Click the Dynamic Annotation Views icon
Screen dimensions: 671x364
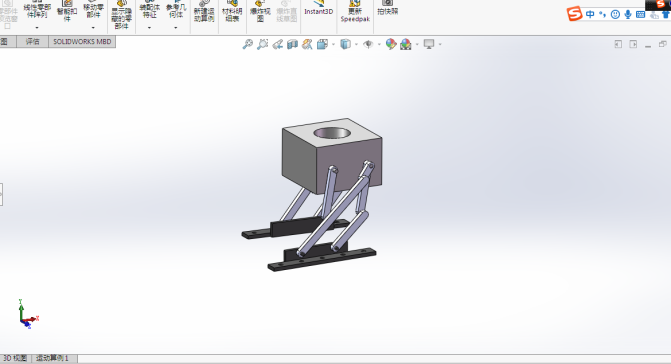pyautogui.click(x=307, y=44)
